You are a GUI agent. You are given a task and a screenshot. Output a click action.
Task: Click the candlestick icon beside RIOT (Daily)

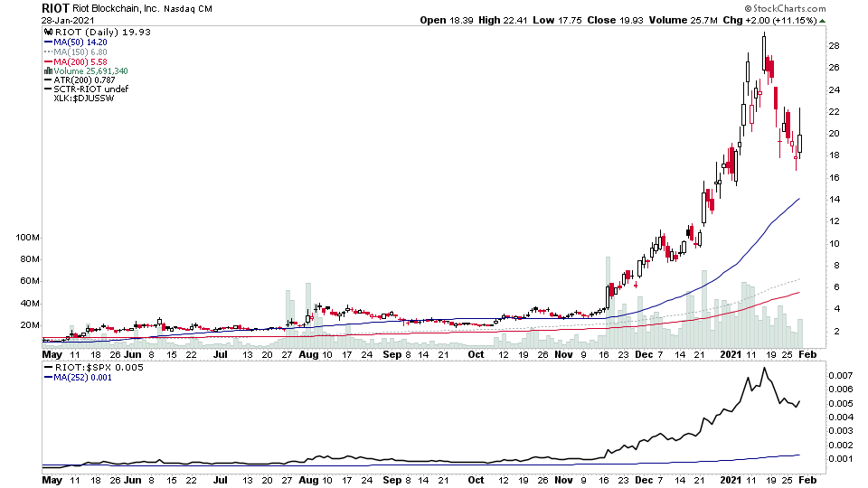pyautogui.click(x=49, y=33)
